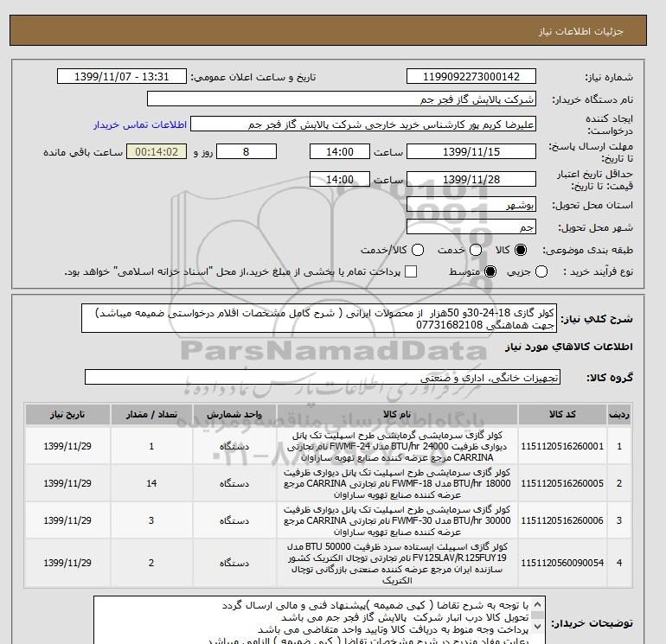The image size is (666, 644).
Task: Click item code 115112051626​0001
Action: pyautogui.click(x=562, y=446)
